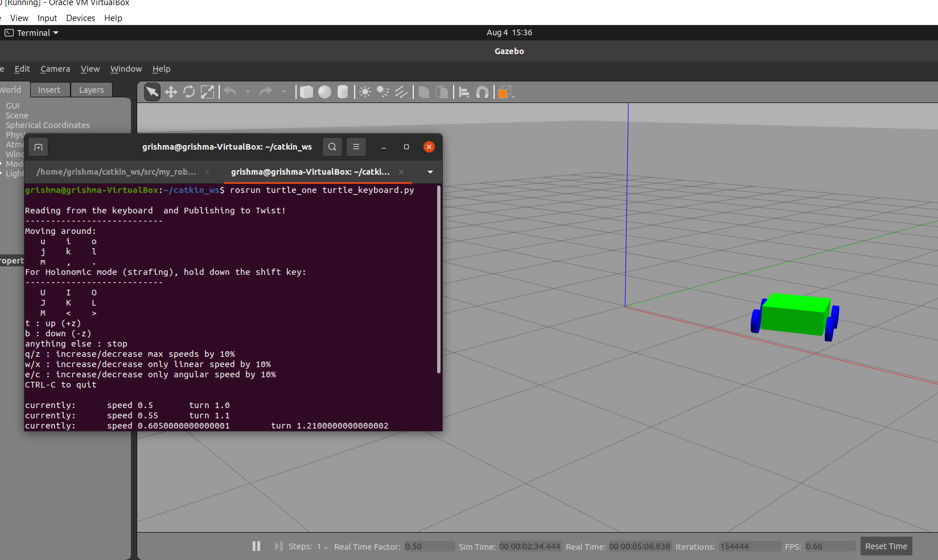Open the VirtualBox View menu

19,18
